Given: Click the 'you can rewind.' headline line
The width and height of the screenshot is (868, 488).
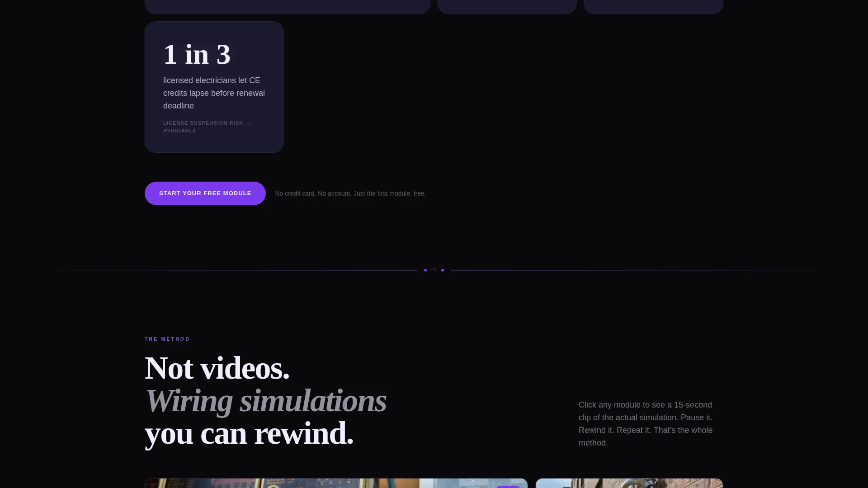Looking at the screenshot, I should point(249,433).
